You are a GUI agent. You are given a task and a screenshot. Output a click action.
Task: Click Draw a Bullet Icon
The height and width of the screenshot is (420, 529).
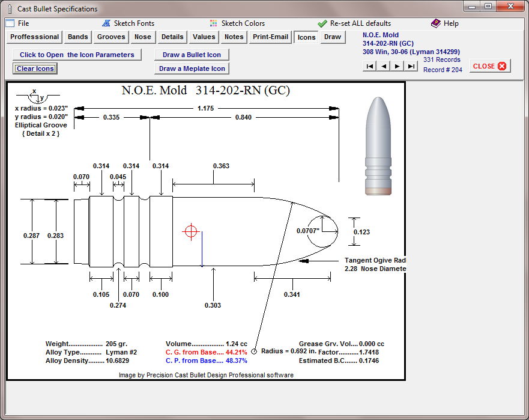coord(192,55)
